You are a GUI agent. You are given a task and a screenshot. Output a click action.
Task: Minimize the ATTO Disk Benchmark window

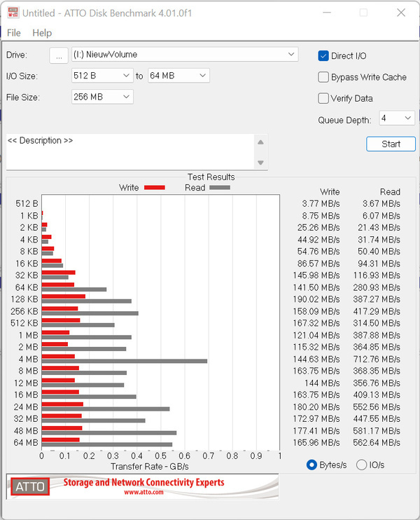327,13
